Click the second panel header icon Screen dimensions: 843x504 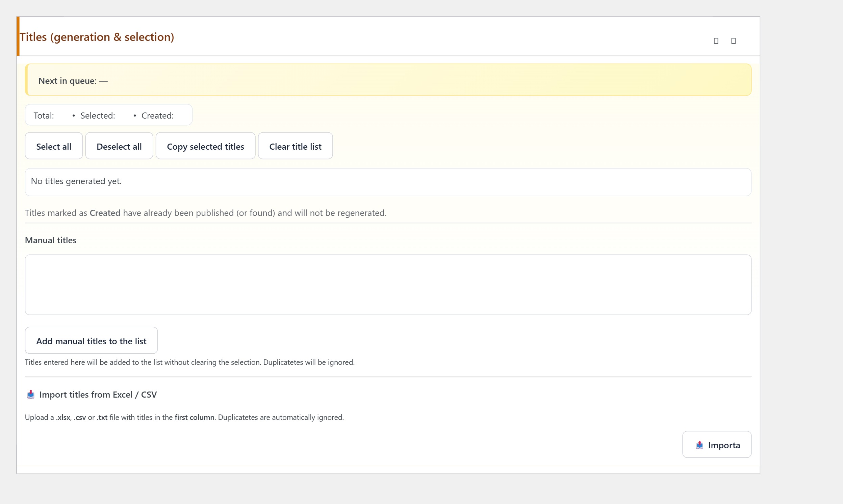pyautogui.click(x=733, y=41)
